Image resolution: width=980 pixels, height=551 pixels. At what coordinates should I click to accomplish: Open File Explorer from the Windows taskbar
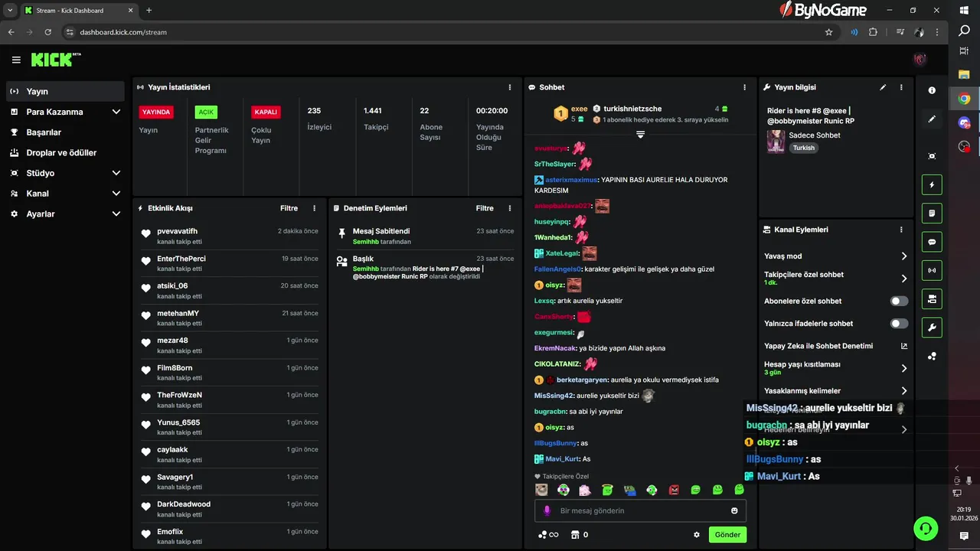(964, 74)
